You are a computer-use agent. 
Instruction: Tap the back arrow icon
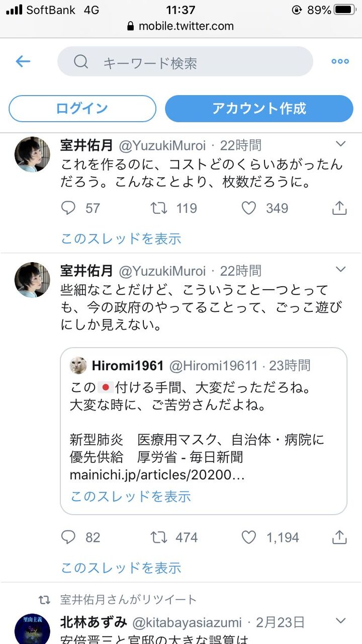click(x=23, y=61)
